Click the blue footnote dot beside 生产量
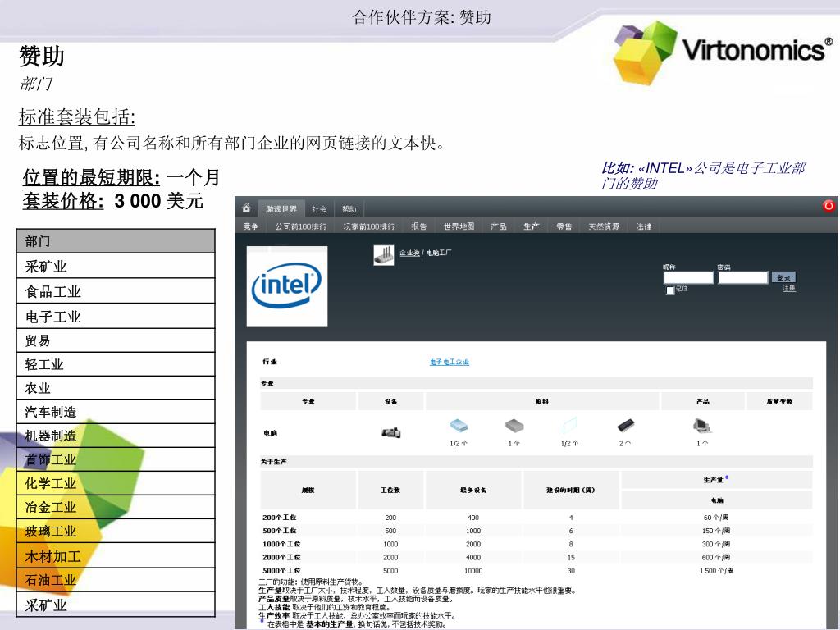This screenshot has height=630, width=840. (727, 477)
